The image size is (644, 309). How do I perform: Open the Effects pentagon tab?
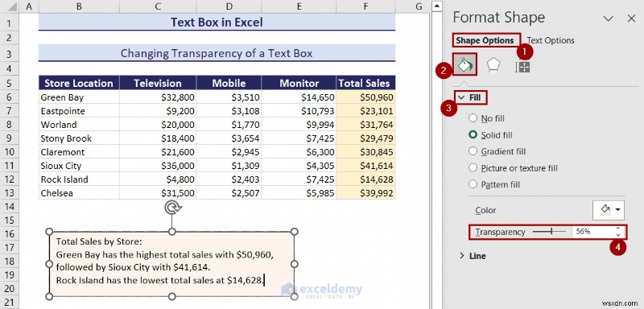click(x=493, y=65)
